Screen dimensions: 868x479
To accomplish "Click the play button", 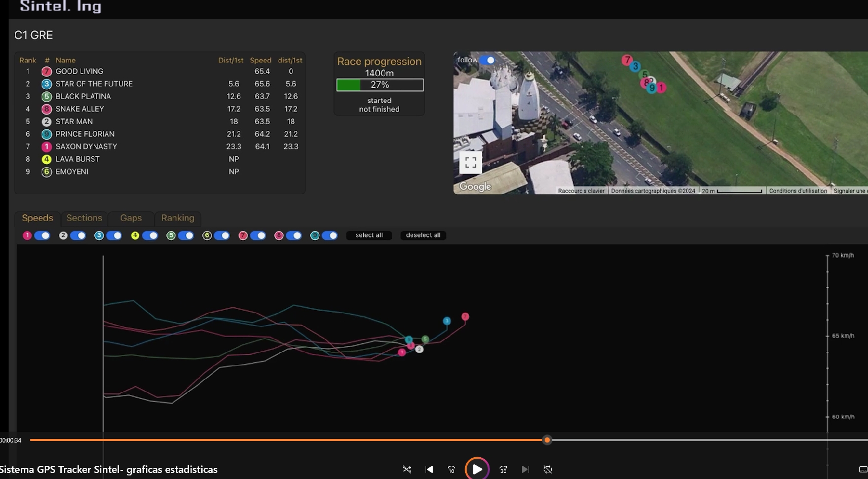I will tap(477, 469).
